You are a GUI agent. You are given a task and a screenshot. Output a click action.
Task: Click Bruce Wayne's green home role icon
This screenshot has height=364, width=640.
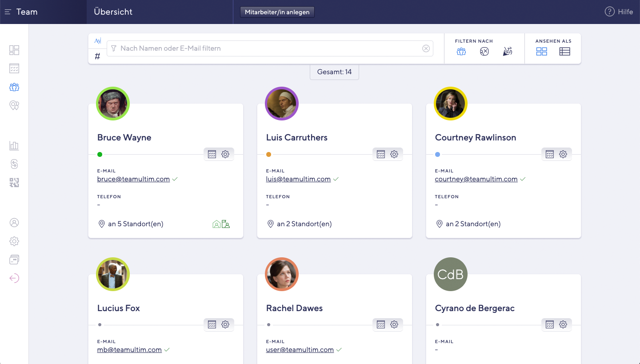tap(216, 224)
